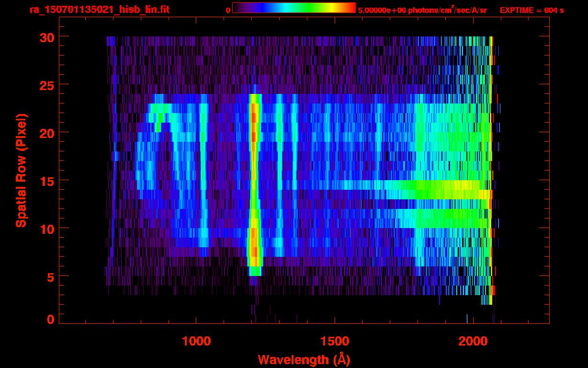
Task: Click the y-axis tick label 5
Action: [51, 276]
